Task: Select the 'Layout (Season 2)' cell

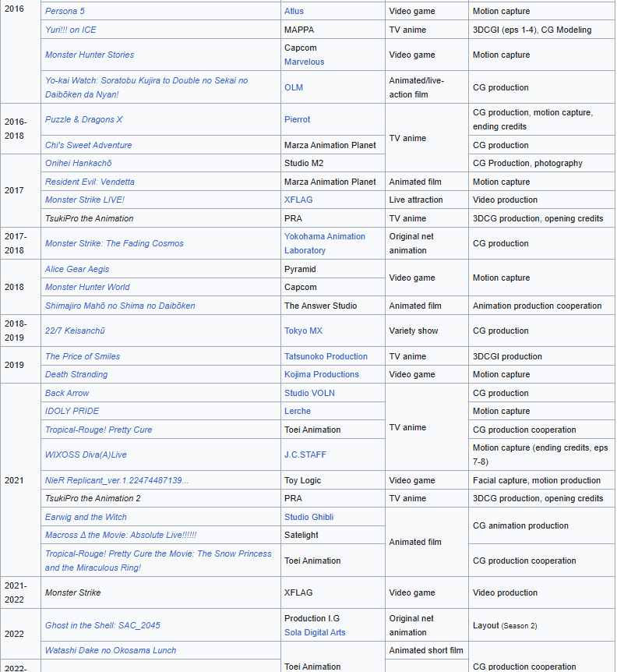Action: tap(541, 626)
